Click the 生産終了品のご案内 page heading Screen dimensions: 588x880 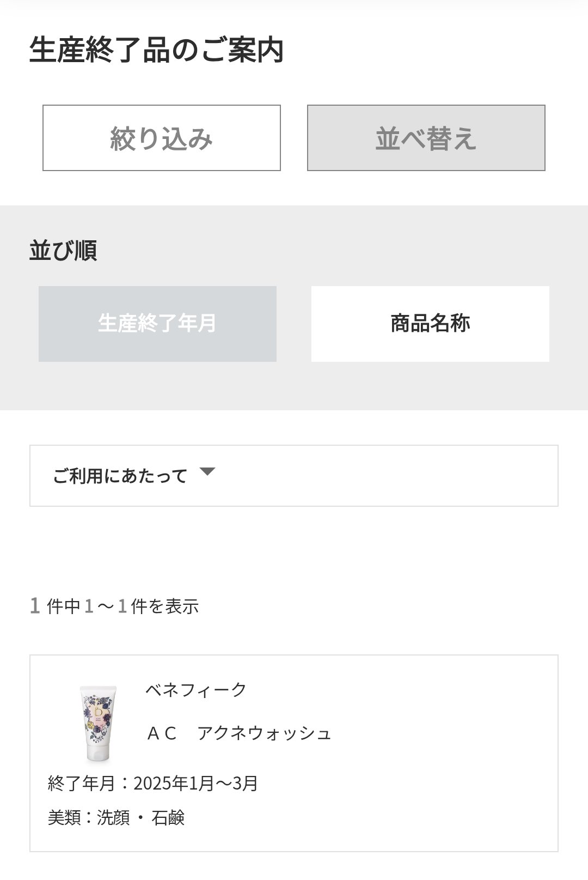156,50
